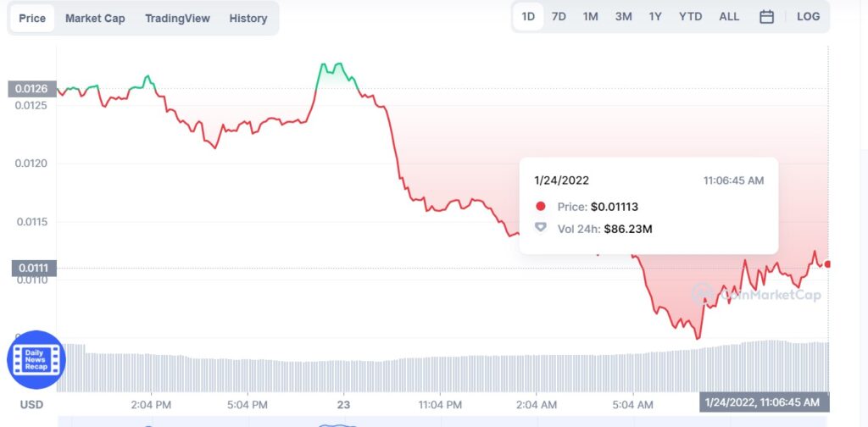Switch to the 3M time range
This screenshot has height=427, width=868.
tap(623, 17)
